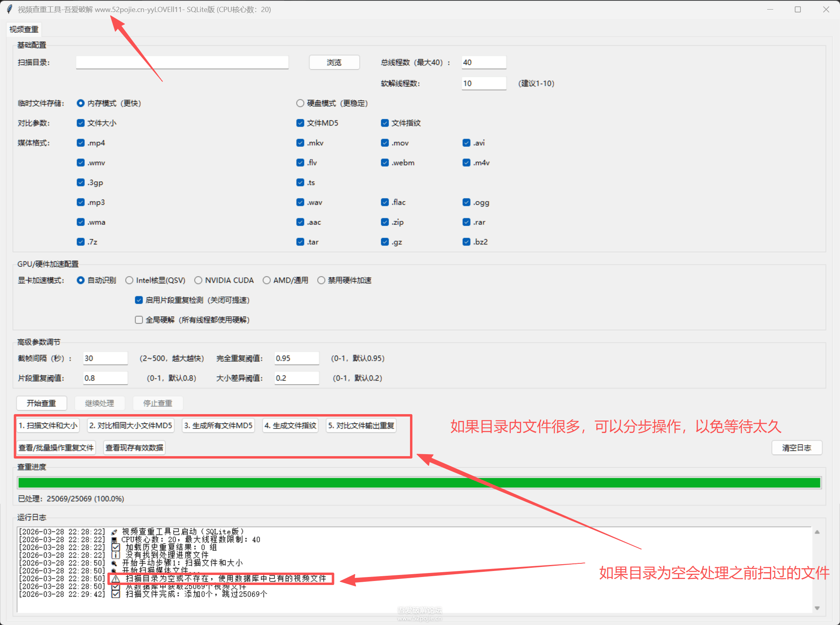Start scan with 开始查重 button

41,403
